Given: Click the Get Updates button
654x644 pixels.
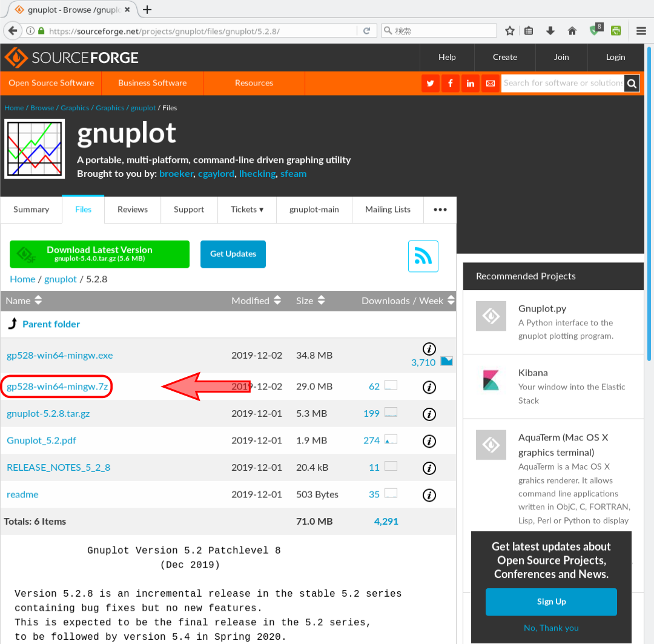Looking at the screenshot, I should coord(233,254).
